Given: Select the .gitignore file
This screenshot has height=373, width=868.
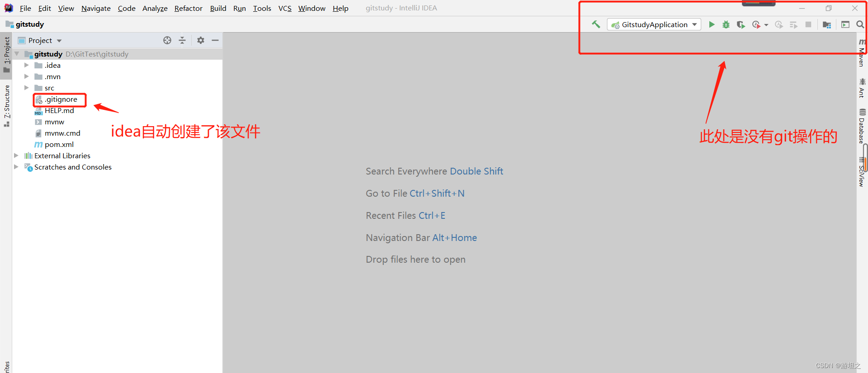Looking at the screenshot, I should (61, 99).
